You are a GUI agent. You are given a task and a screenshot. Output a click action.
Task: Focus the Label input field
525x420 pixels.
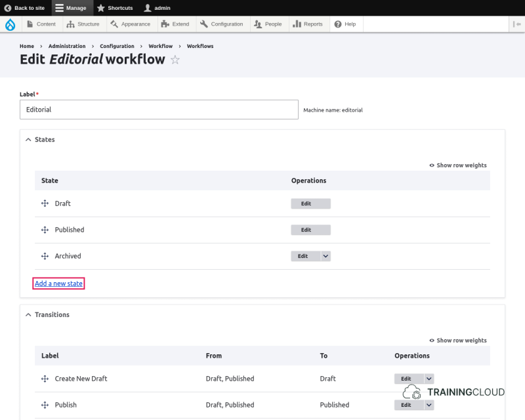(x=159, y=110)
